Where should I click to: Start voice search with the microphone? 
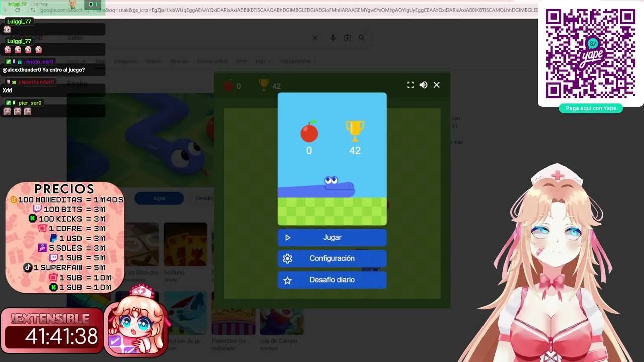(x=333, y=38)
